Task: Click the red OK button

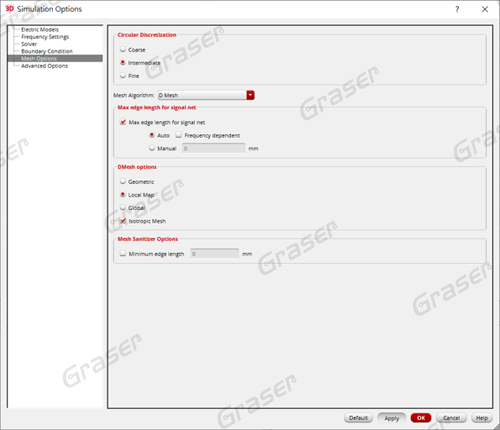Action: coord(421,418)
